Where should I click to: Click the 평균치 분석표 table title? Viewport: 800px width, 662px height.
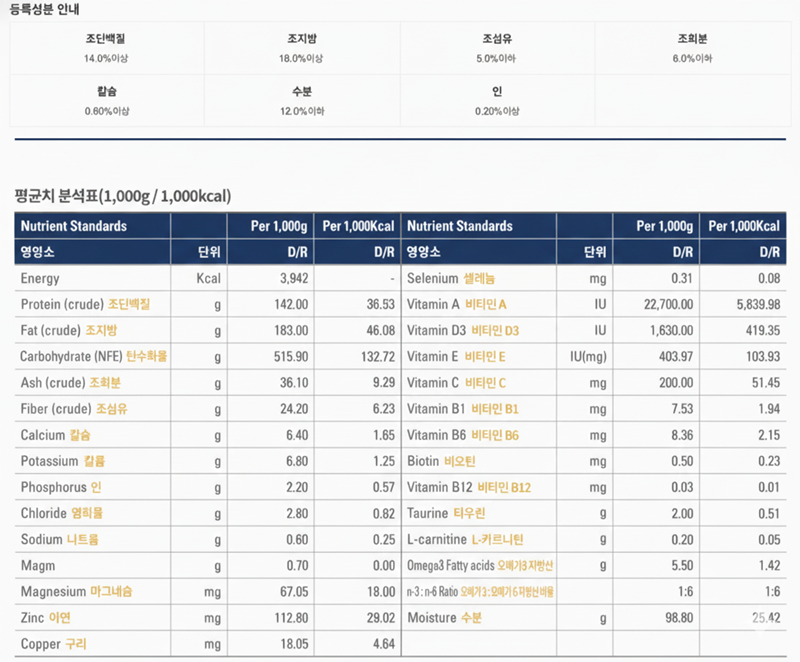[x=124, y=196]
